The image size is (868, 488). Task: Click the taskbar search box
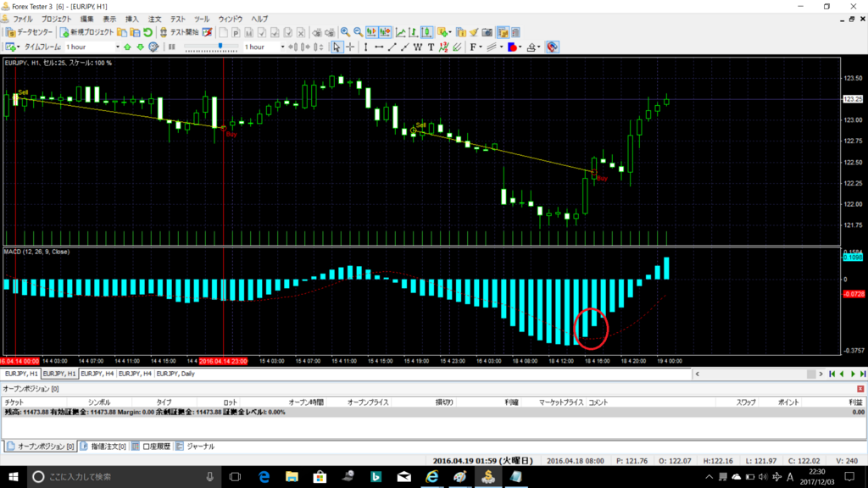tap(123, 476)
